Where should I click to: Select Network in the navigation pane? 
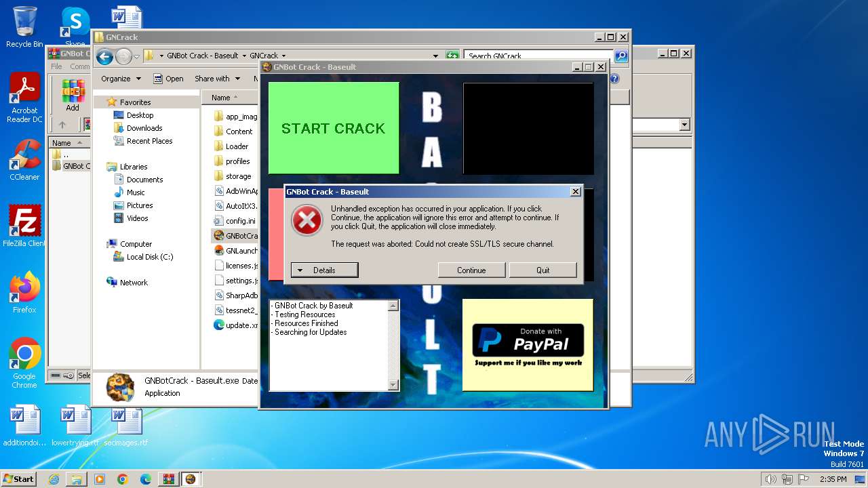pos(134,283)
